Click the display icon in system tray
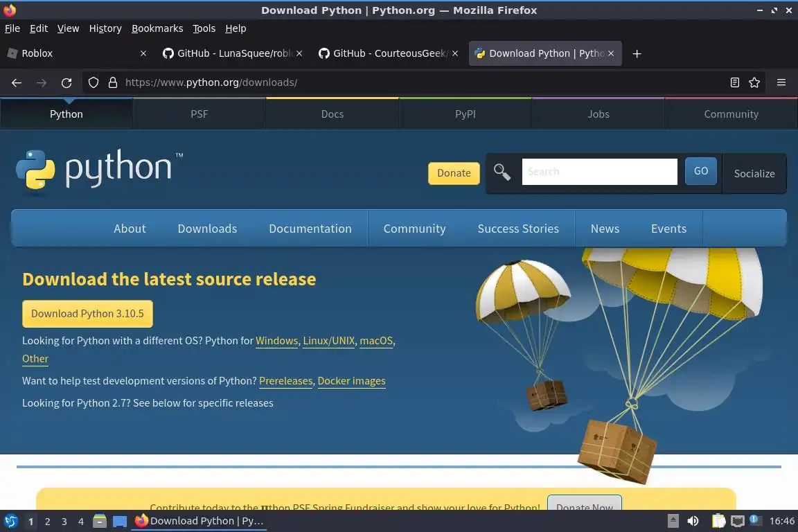 [738, 521]
